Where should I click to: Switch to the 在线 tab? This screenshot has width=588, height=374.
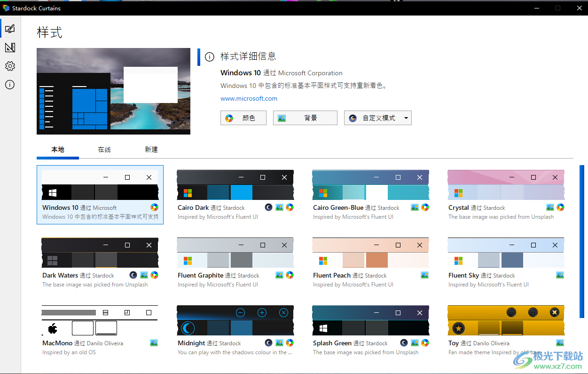104,149
